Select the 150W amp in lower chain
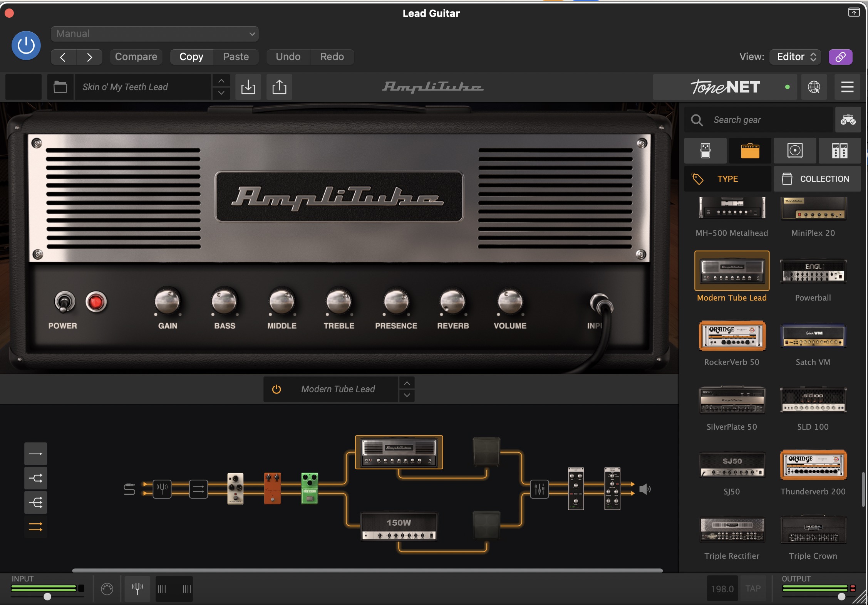This screenshot has width=868, height=605. coord(399,527)
